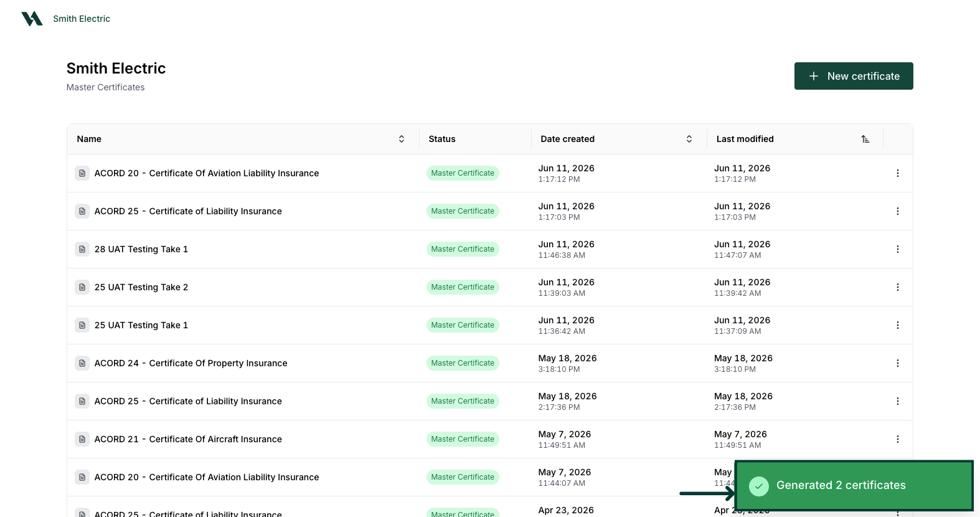Click the document icon beside 28 UAT Testing Take 1

pyautogui.click(x=82, y=249)
